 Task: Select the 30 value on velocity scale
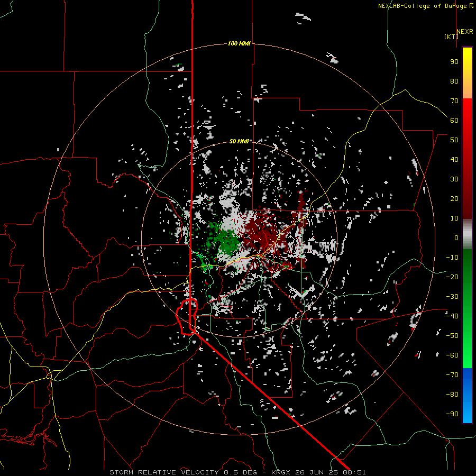tap(454, 179)
